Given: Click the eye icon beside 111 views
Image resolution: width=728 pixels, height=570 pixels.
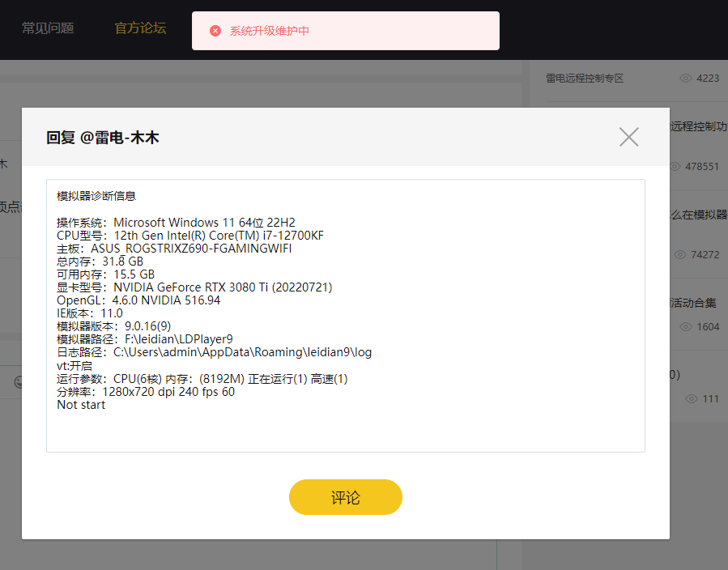Looking at the screenshot, I should click(x=692, y=398).
